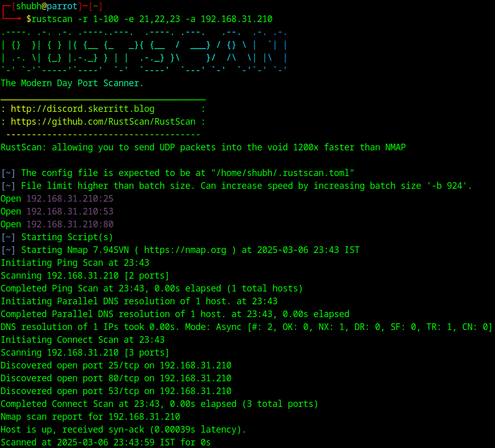This screenshot has height=448, width=495.
Task: Click the 'Starting Script(s)' line
Action: pos(57,237)
